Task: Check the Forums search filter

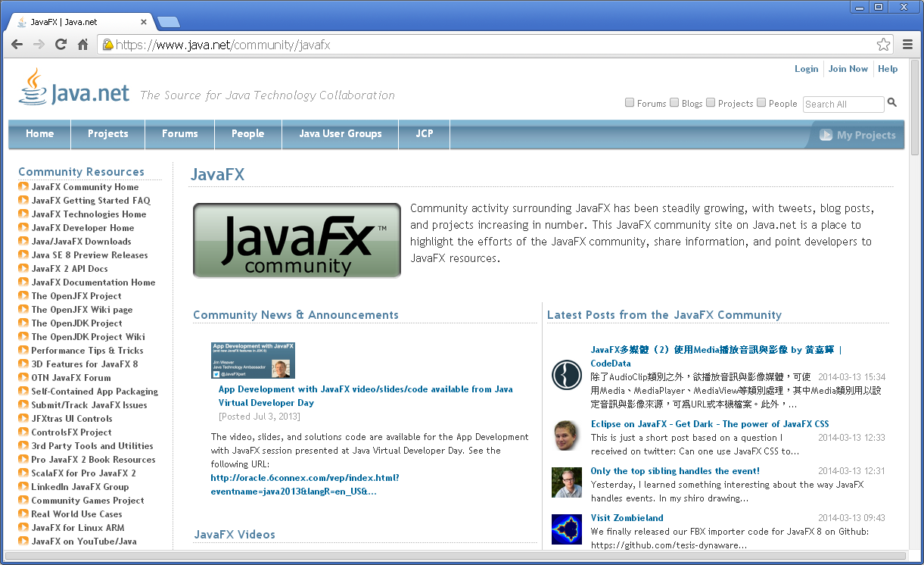Action: 630,103
